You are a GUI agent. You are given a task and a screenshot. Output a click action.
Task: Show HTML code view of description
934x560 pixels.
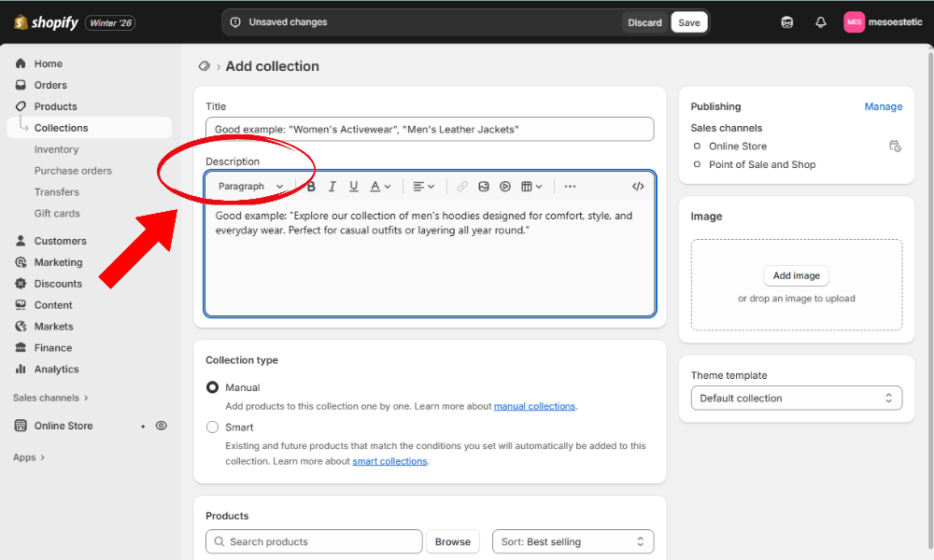click(x=638, y=187)
